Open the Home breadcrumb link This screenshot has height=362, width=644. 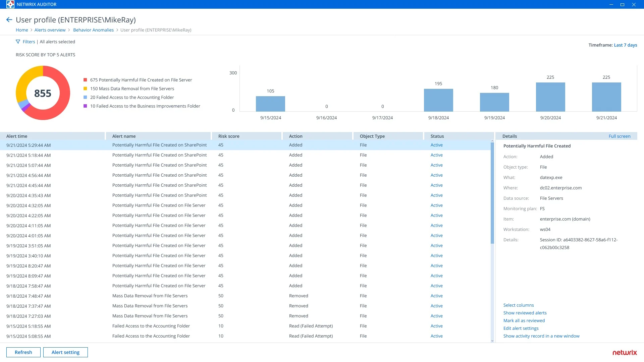22,30
